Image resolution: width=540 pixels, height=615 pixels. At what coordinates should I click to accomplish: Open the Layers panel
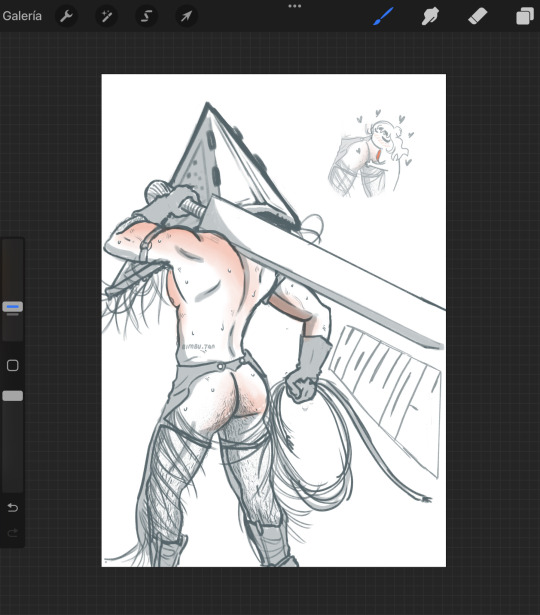(x=525, y=16)
